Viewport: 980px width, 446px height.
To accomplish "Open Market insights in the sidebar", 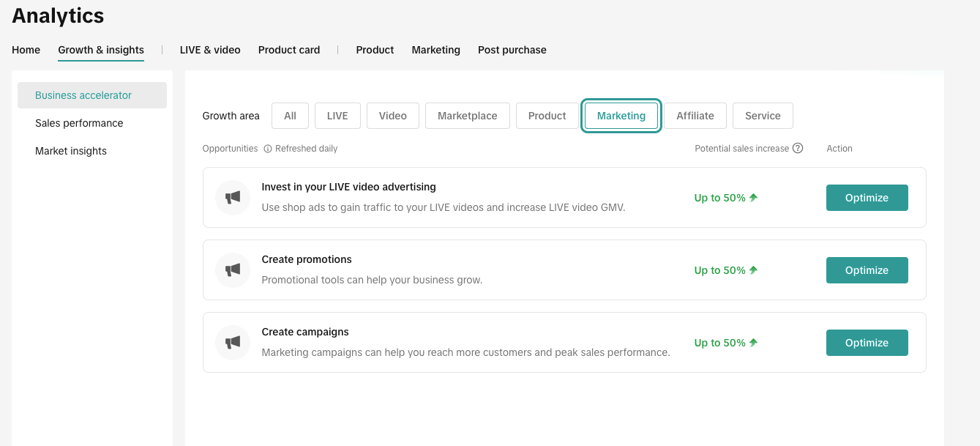I will pyautogui.click(x=71, y=151).
